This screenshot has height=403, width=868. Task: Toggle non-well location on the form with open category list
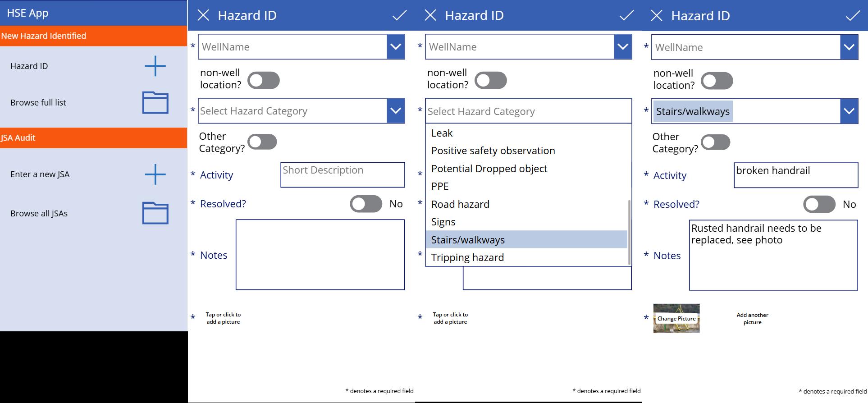point(490,81)
